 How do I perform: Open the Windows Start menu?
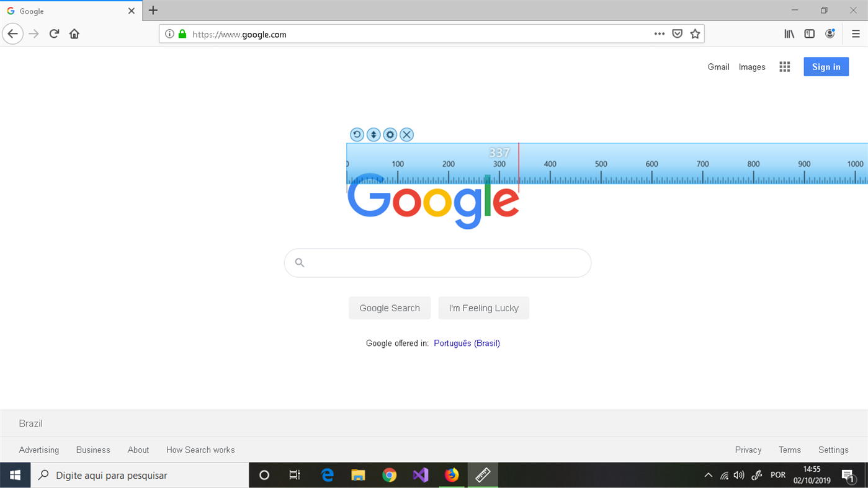pyautogui.click(x=15, y=475)
